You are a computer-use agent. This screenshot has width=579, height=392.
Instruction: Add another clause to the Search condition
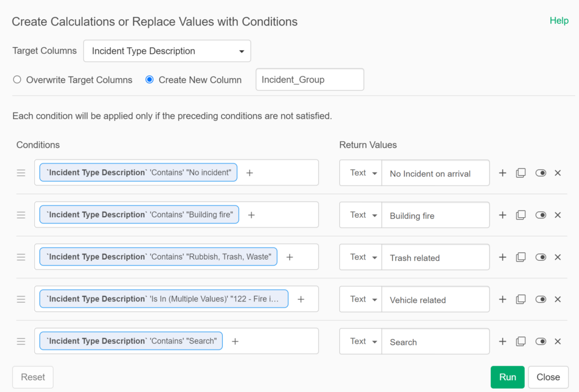tap(235, 342)
